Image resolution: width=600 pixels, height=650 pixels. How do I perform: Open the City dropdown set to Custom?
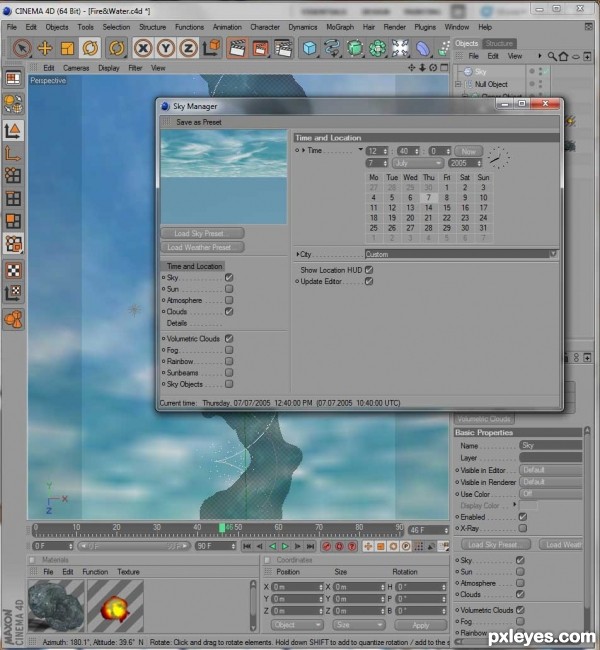click(461, 254)
